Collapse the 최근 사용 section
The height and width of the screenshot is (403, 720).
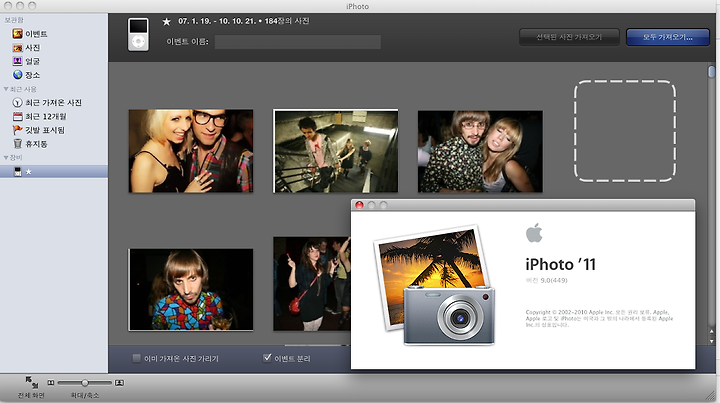pos(6,89)
